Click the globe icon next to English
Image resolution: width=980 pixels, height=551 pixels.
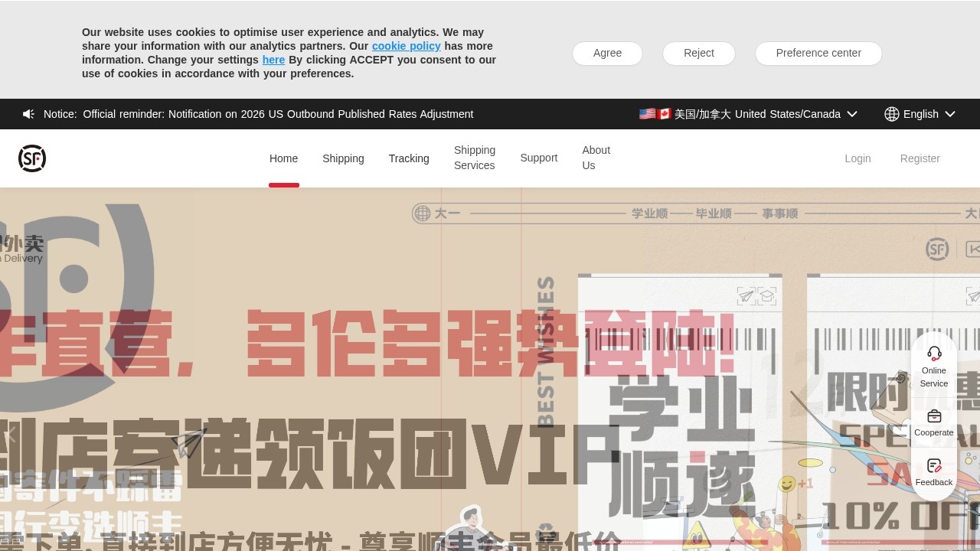[x=891, y=114]
